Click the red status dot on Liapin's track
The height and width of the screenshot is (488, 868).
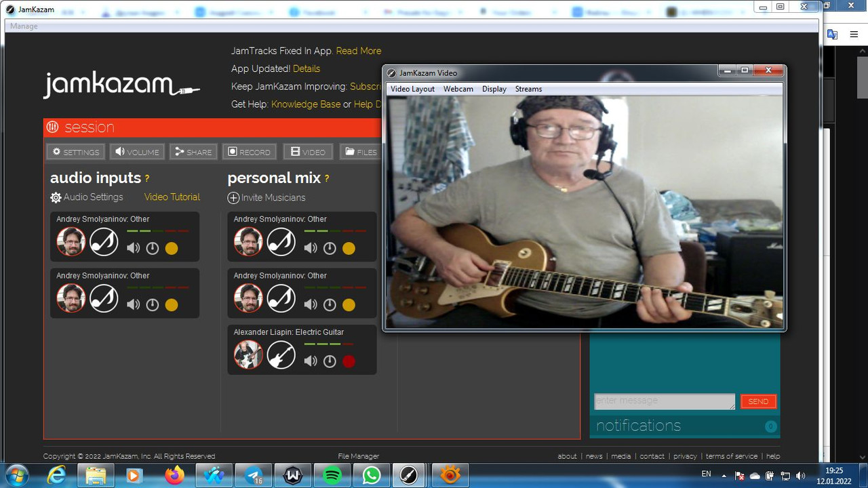point(349,361)
